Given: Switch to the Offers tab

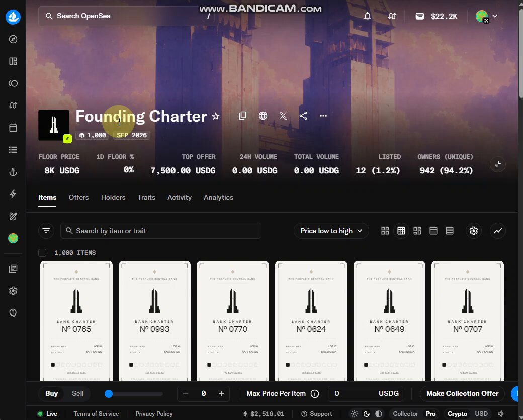Looking at the screenshot, I should (79, 197).
